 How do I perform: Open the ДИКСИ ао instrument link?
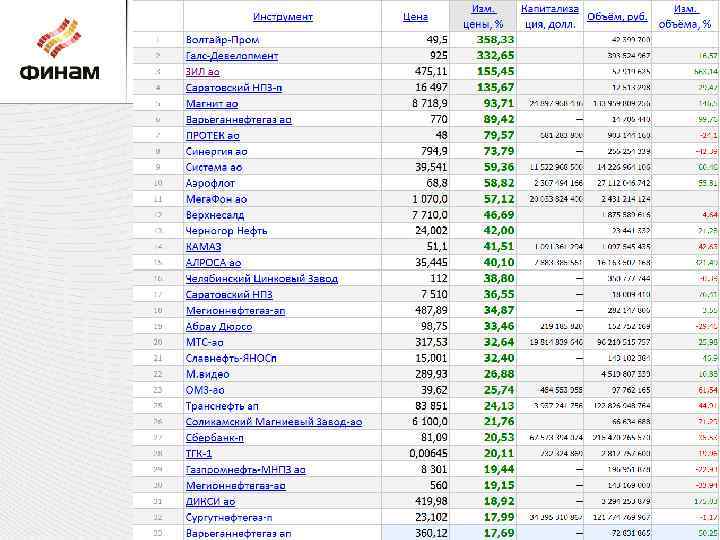210,501
